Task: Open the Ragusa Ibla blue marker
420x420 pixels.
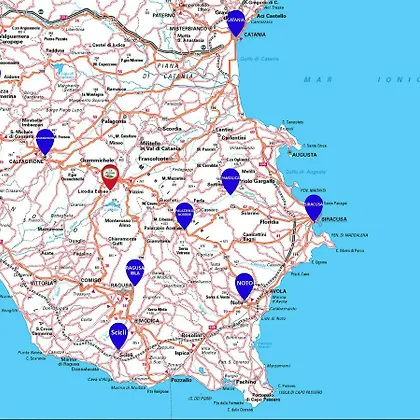Action: 135,272
